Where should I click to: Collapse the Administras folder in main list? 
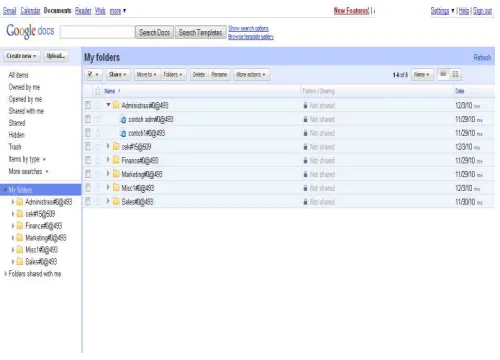point(108,105)
